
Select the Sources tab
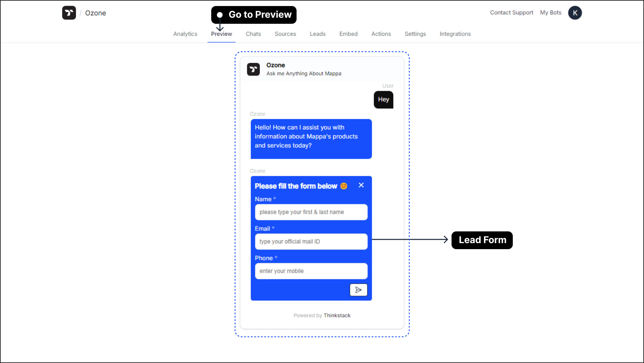[285, 33]
